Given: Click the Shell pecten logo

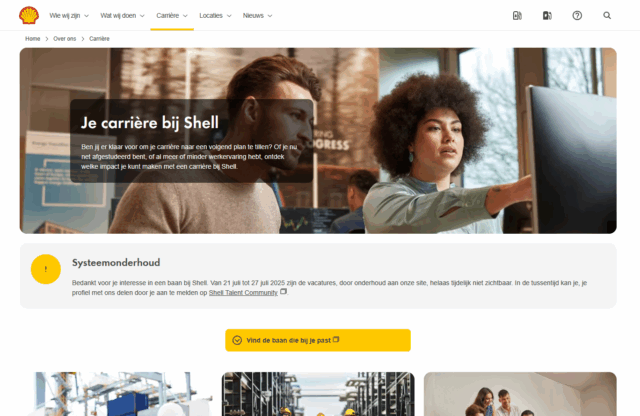Looking at the screenshot, I should click(29, 16).
